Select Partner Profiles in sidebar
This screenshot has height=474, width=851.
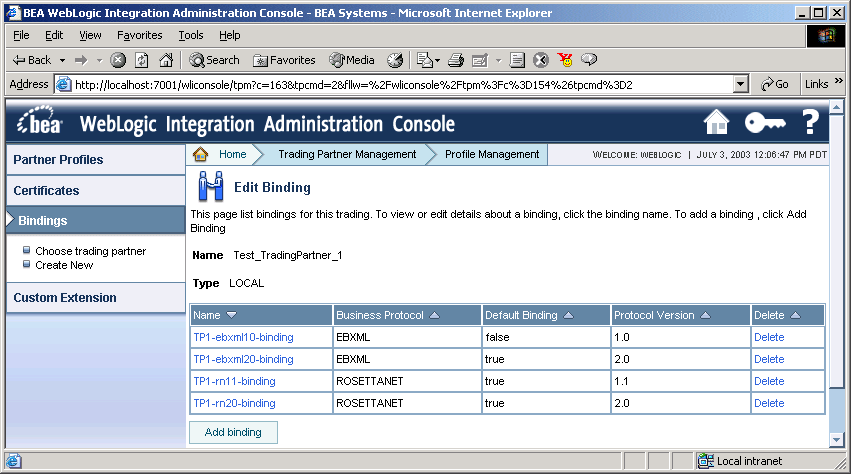(96, 160)
